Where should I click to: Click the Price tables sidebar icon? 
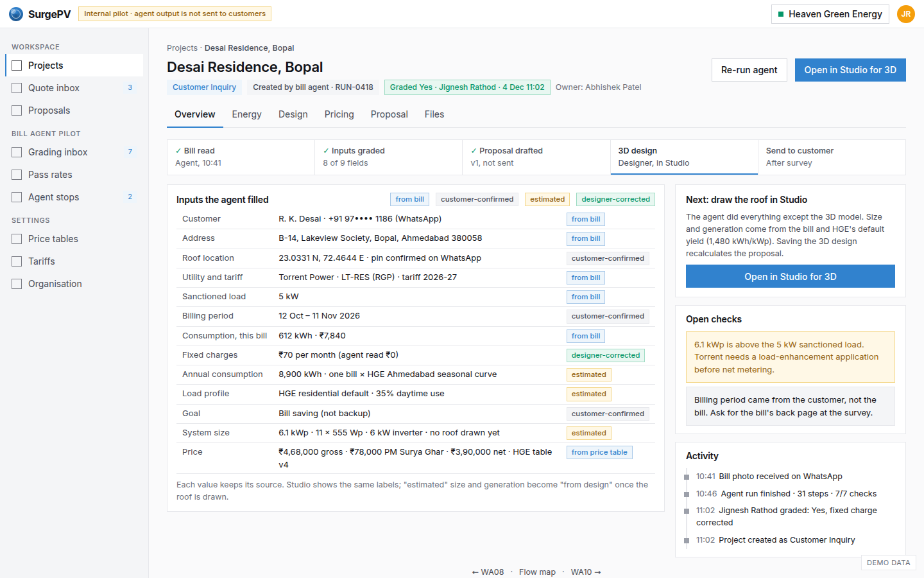17,239
